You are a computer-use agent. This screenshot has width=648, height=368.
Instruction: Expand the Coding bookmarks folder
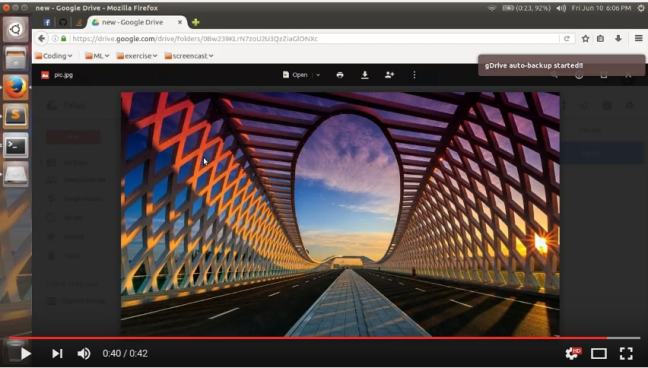pos(54,56)
